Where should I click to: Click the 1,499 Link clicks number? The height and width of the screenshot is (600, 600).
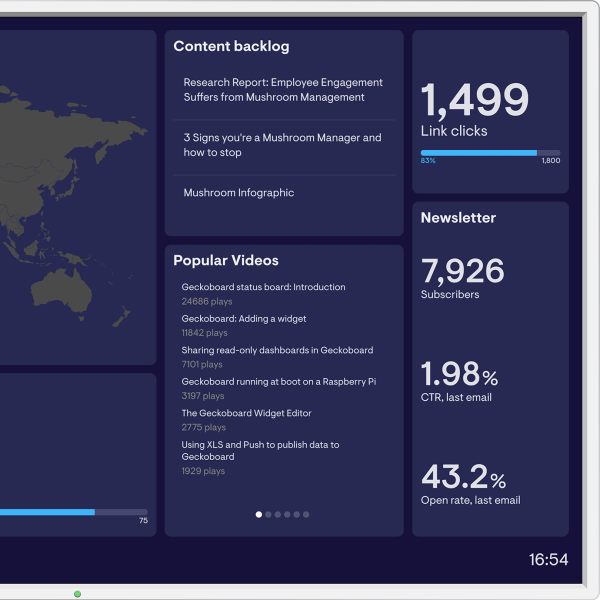474,101
